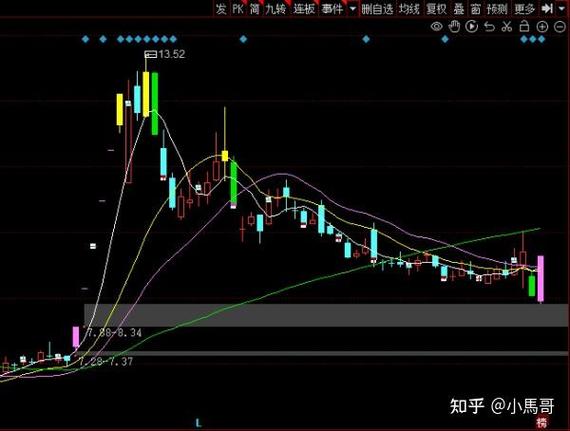Viewport: 570px width, 431px height.
Task: Click the 预测 toolbar item
Action: (497, 9)
